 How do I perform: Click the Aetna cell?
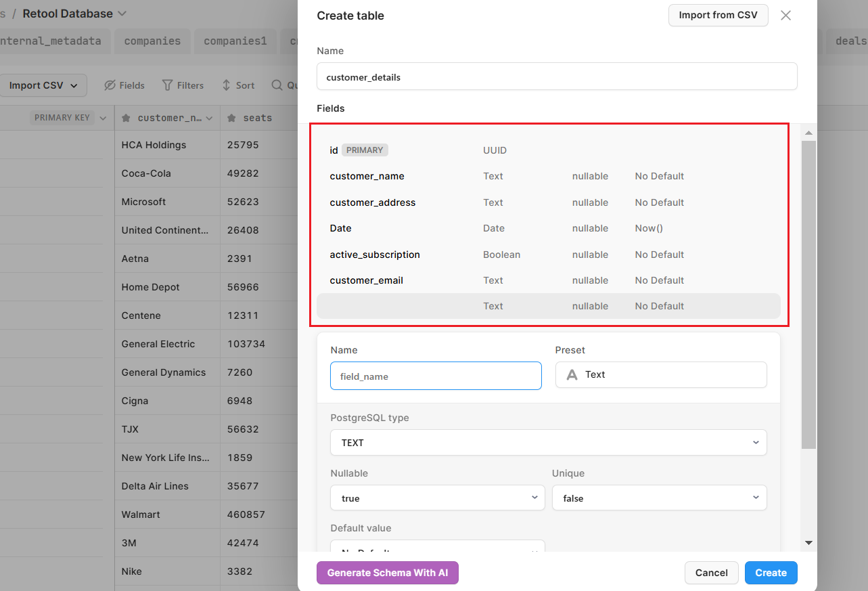click(167, 259)
